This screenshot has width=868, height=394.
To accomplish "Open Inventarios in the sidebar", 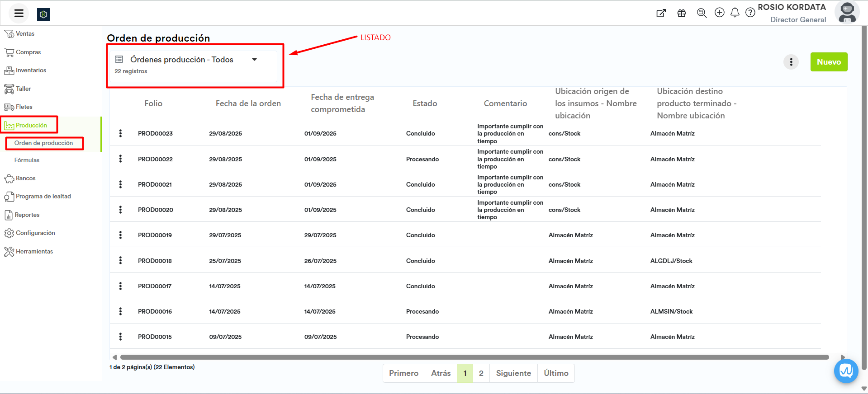I will [x=30, y=70].
